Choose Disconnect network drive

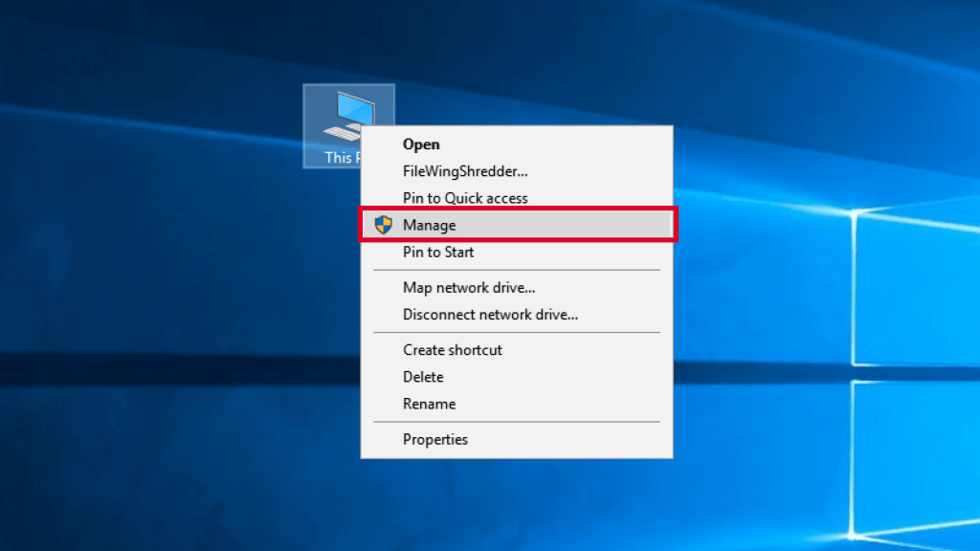click(490, 315)
